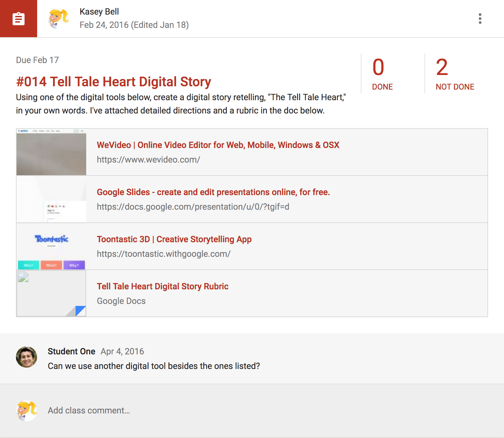Click the Feb 24, 2016 (Edited Jan 18) date
This screenshot has width=504, height=438.
pos(134,25)
